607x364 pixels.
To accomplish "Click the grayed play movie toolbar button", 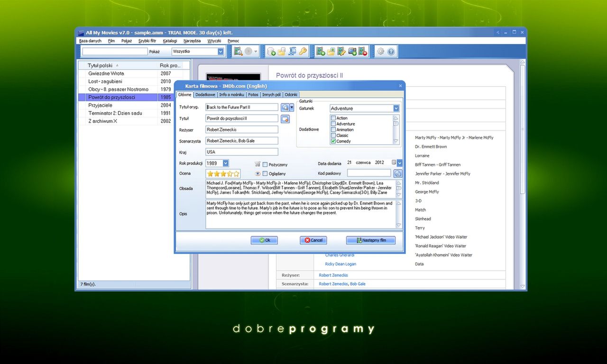I will tap(248, 51).
